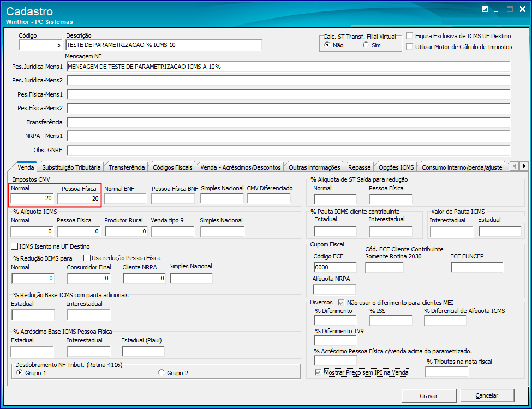Click % Tributos na nota fiscal field

pyautogui.click(x=446, y=372)
